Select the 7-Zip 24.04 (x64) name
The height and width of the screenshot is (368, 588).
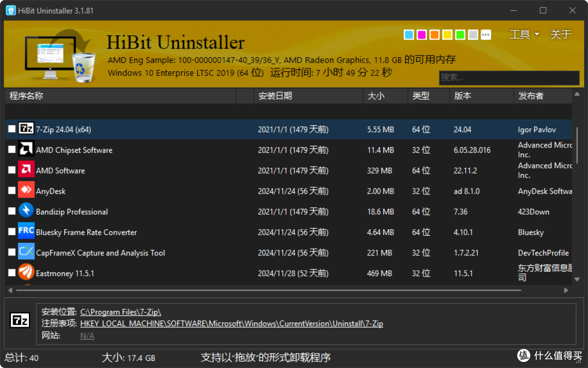click(x=63, y=130)
